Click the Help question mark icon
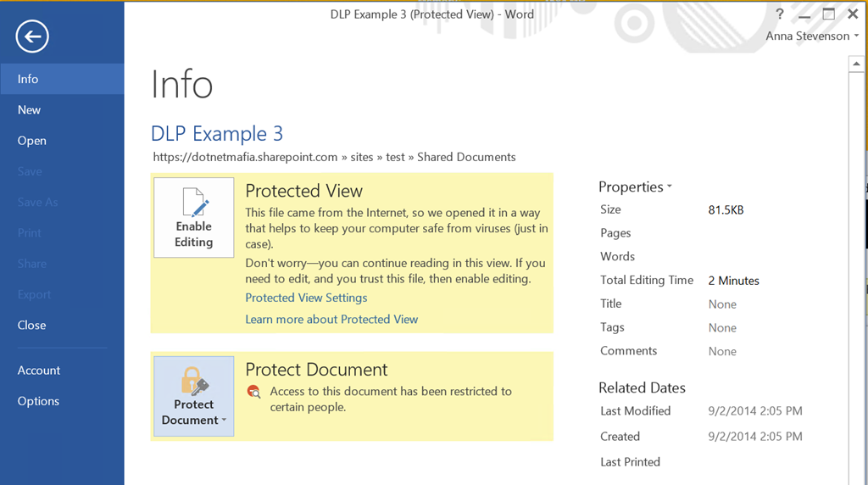The height and width of the screenshot is (485, 868). tap(780, 14)
